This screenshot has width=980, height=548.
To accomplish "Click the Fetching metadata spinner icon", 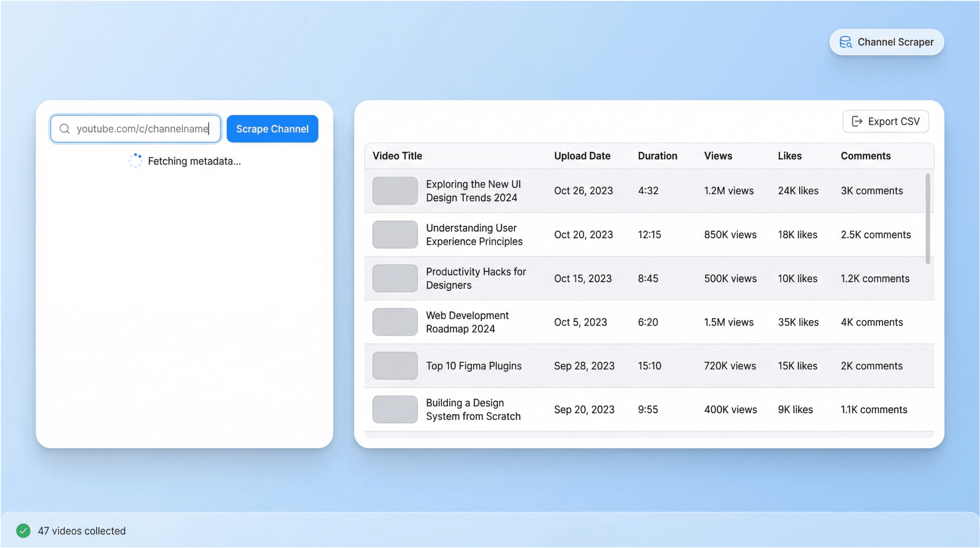I will 135,161.
